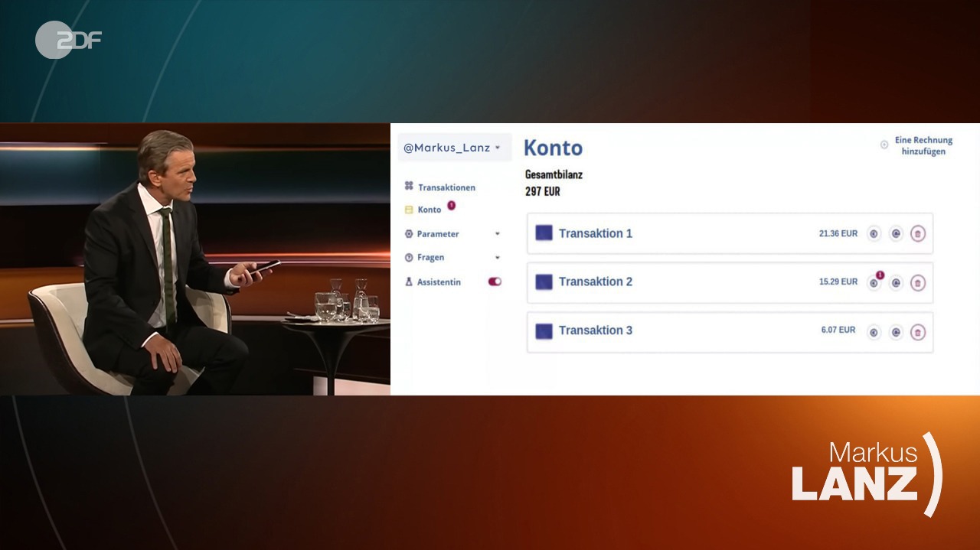Click the trash icon on Transaktion 2
Image resolution: width=980 pixels, height=550 pixels.
tap(917, 283)
